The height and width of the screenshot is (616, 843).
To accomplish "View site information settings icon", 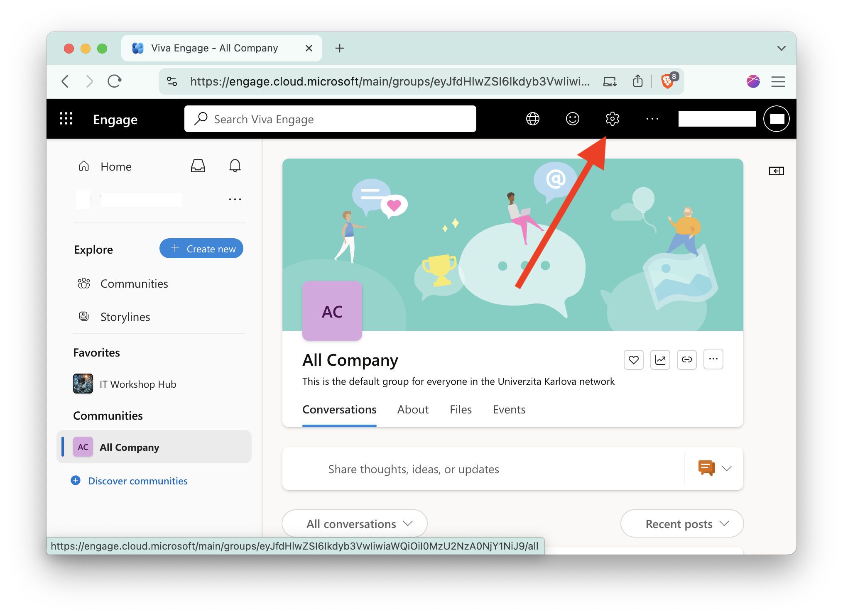I will pos(172,81).
